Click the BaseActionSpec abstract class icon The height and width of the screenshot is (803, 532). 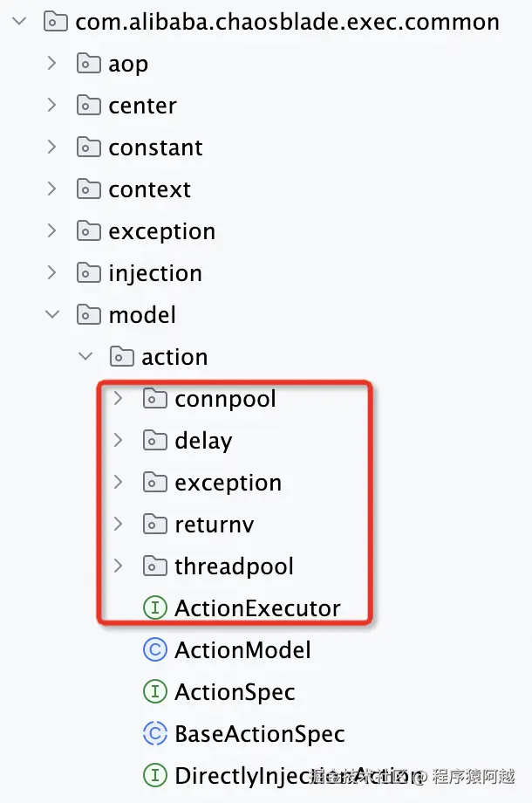[154, 734]
